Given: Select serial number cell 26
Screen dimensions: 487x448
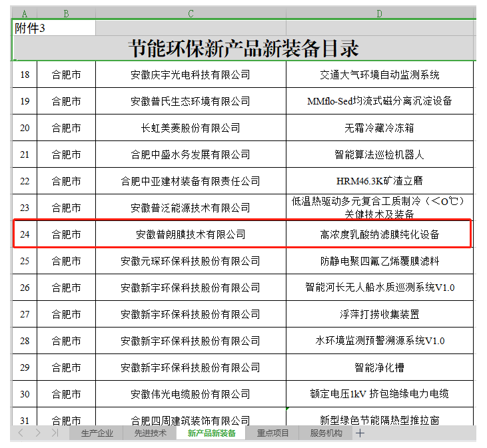Looking at the screenshot, I should 25,288.
